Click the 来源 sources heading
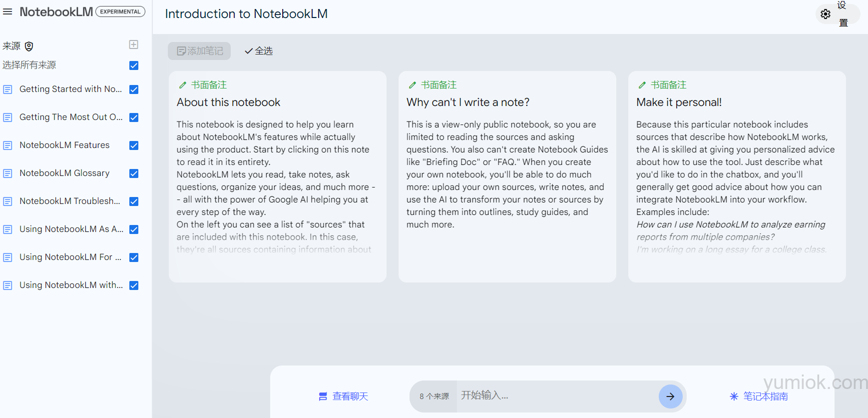The width and height of the screenshot is (868, 418). tap(11, 46)
